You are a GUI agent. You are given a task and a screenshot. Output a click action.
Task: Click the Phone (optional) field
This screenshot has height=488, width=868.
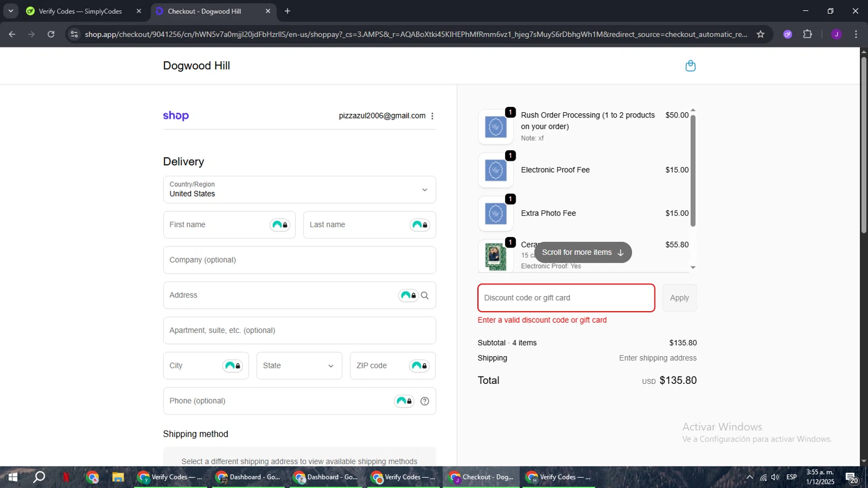(x=299, y=401)
